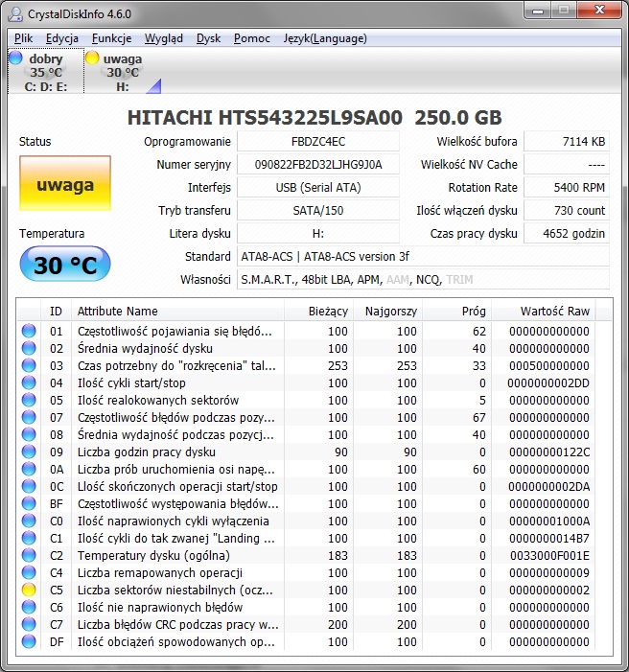Click the Attribute Name column header
This screenshot has height=672, width=629.
(x=177, y=312)
